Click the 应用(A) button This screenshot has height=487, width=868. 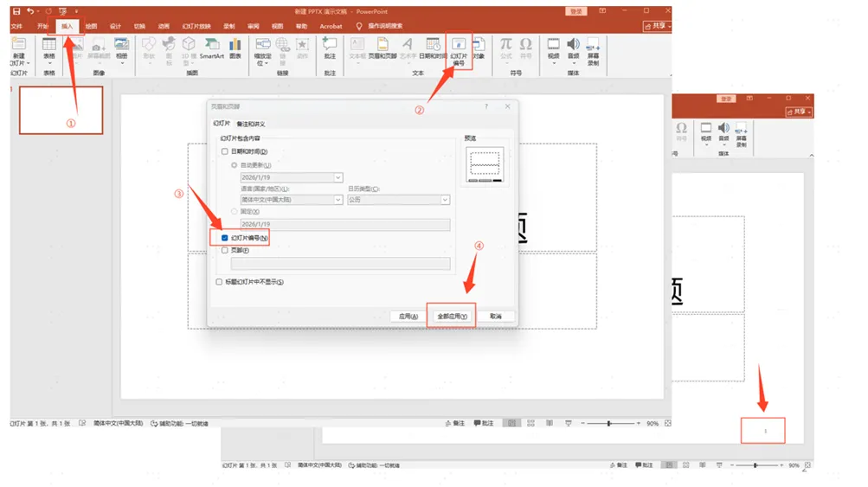pyautogui.click(x=408, y=316)
